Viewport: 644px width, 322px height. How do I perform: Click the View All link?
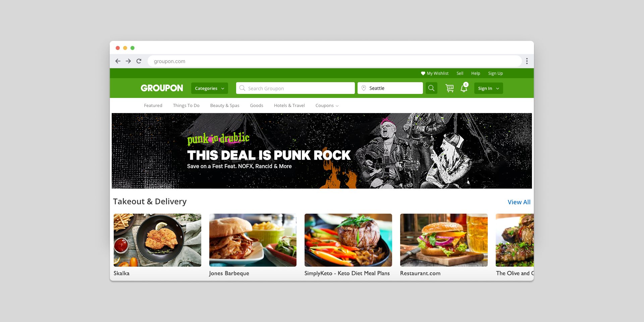click(x=519, y=202)
